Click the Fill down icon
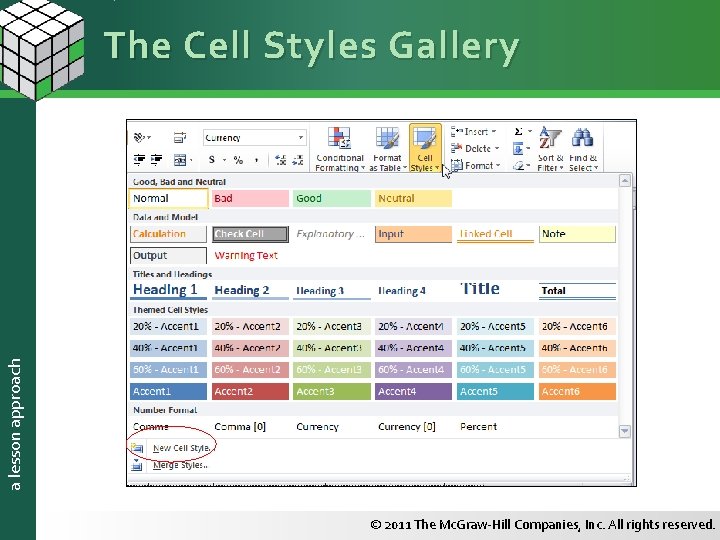720x540 pixels. (518, 148)
